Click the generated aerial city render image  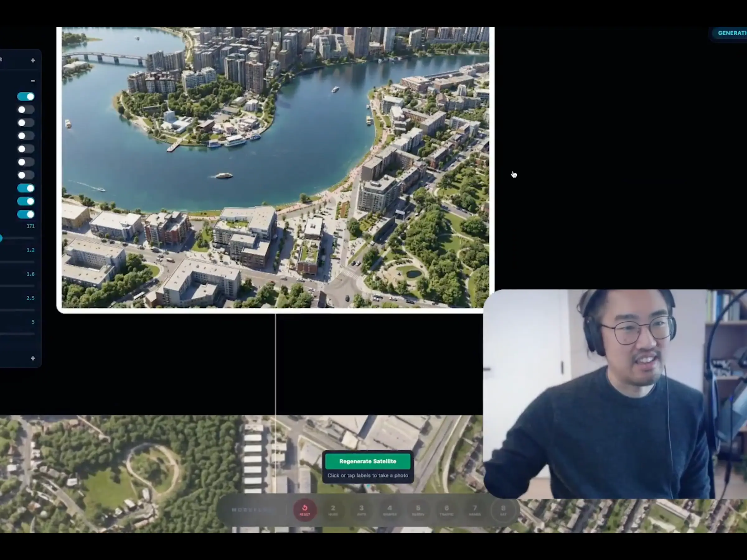275,167
